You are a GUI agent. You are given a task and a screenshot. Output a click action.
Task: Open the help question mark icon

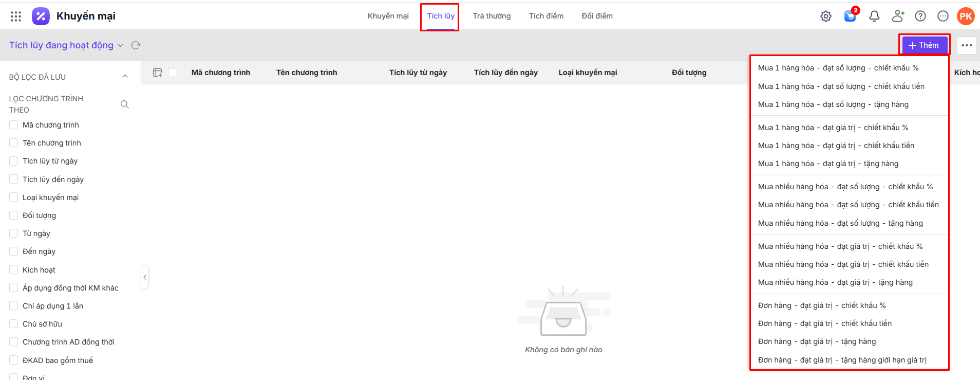pos(920,16)
